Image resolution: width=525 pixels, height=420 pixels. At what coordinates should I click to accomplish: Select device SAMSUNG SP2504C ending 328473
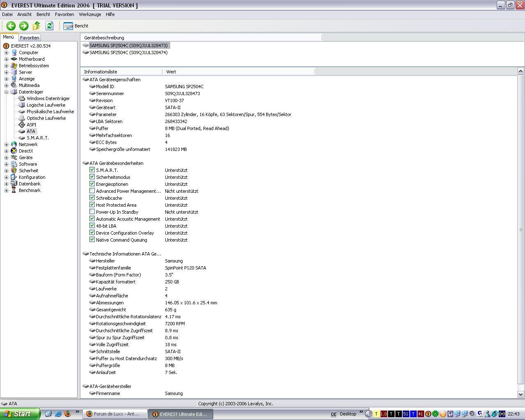[128, 46]
